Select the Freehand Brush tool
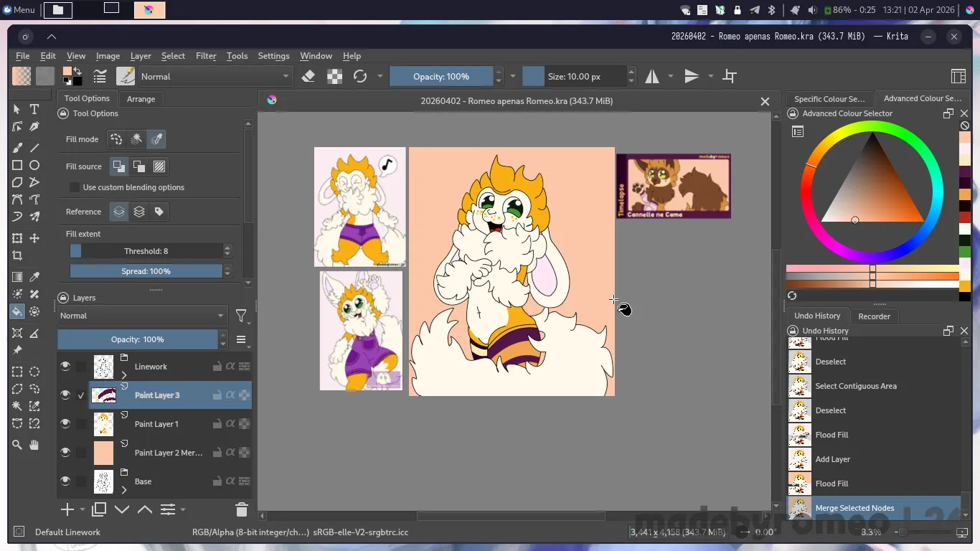980x551 pixels. [17, 147]
